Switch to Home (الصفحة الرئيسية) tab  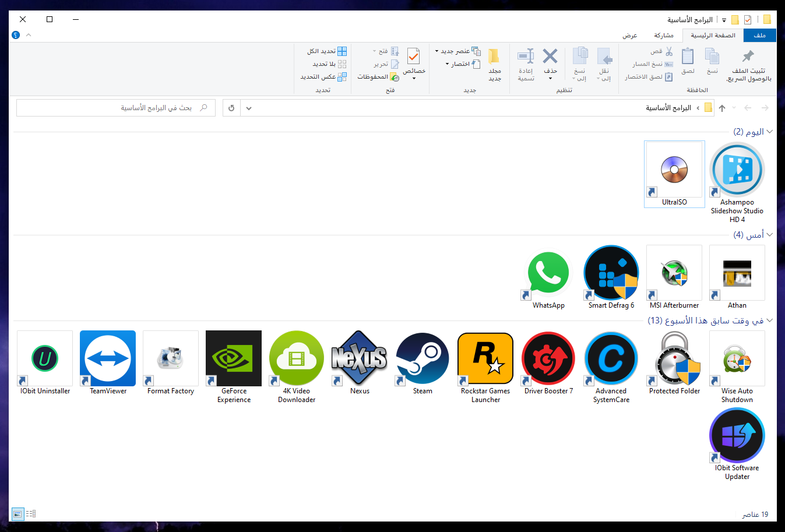[713, 36]
